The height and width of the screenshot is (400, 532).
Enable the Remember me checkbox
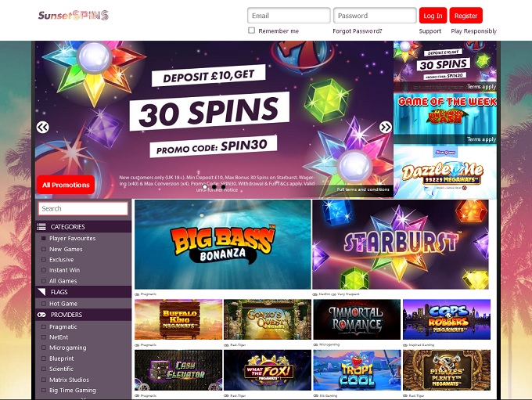coord(251,31)
